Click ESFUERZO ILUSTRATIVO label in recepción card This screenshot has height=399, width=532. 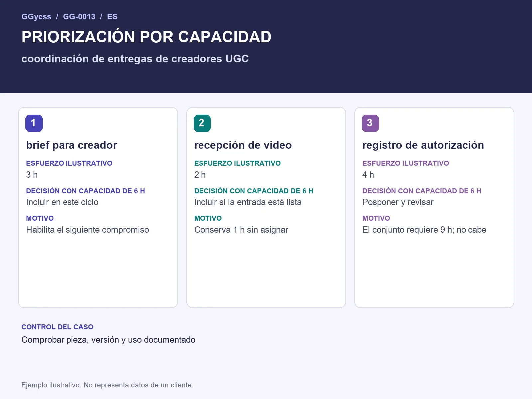237,163
